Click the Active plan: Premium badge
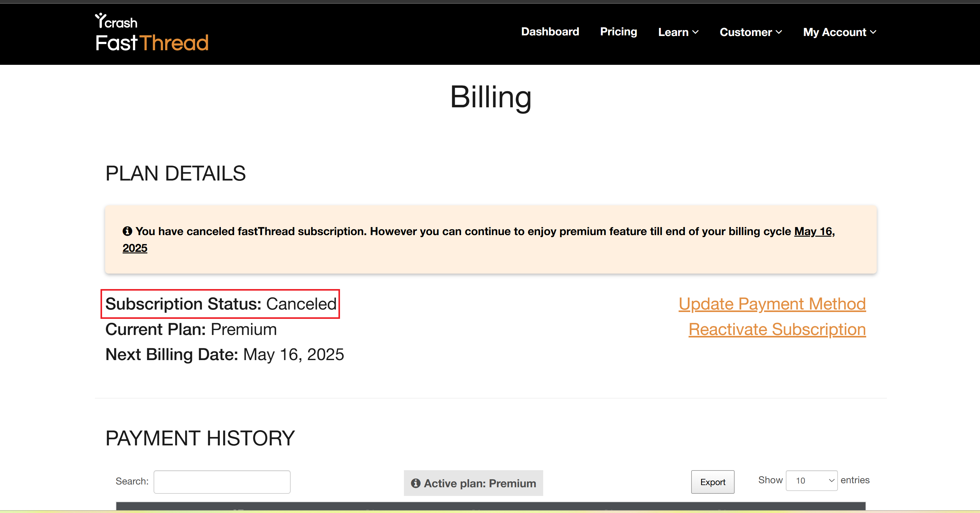The width and height of the screenshot is (980, 513). pos(473,483)
